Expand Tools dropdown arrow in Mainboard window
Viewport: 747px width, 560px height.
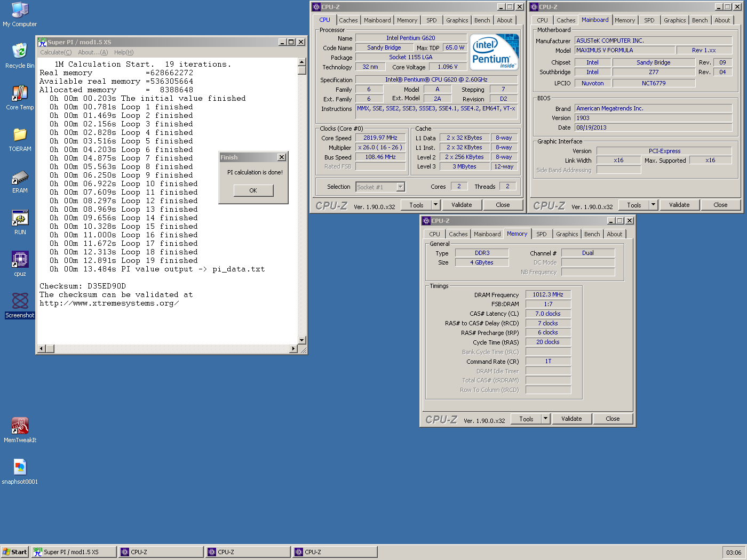tap(654, 205)
